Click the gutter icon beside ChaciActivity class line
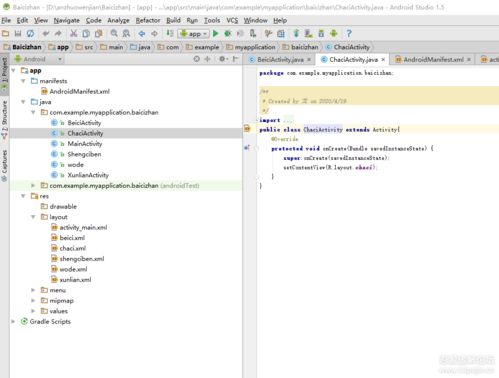 point(247,129)
